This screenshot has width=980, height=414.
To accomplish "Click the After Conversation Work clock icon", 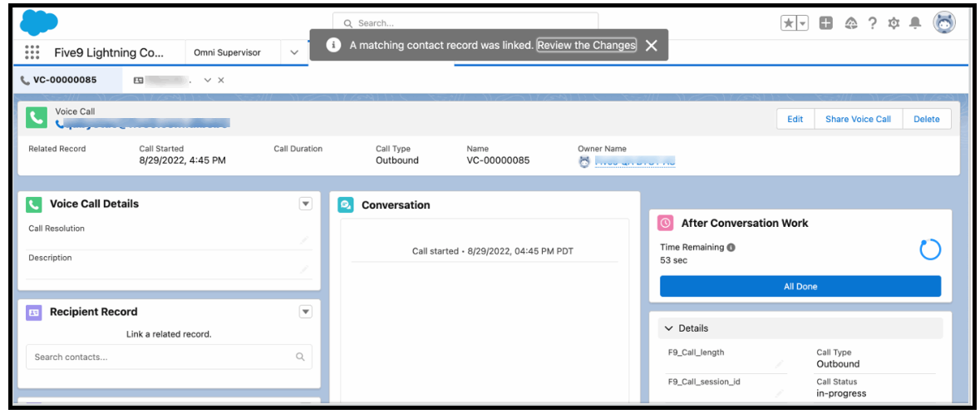I will 666,223.
